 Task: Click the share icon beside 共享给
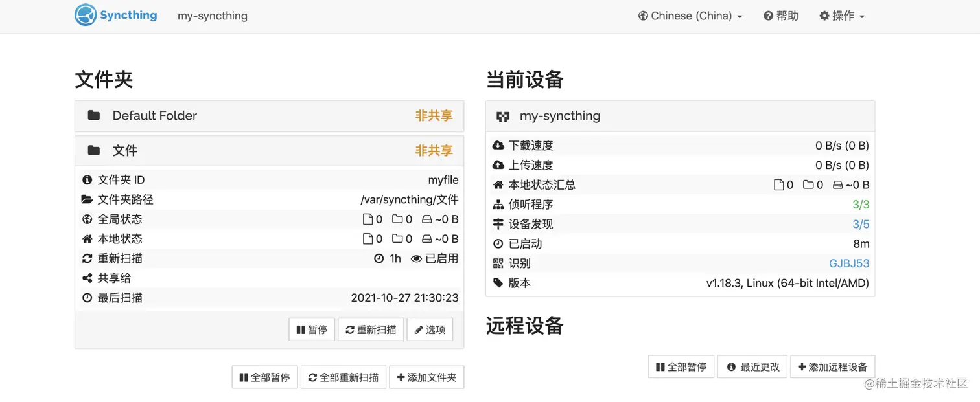tap(87, 278)
